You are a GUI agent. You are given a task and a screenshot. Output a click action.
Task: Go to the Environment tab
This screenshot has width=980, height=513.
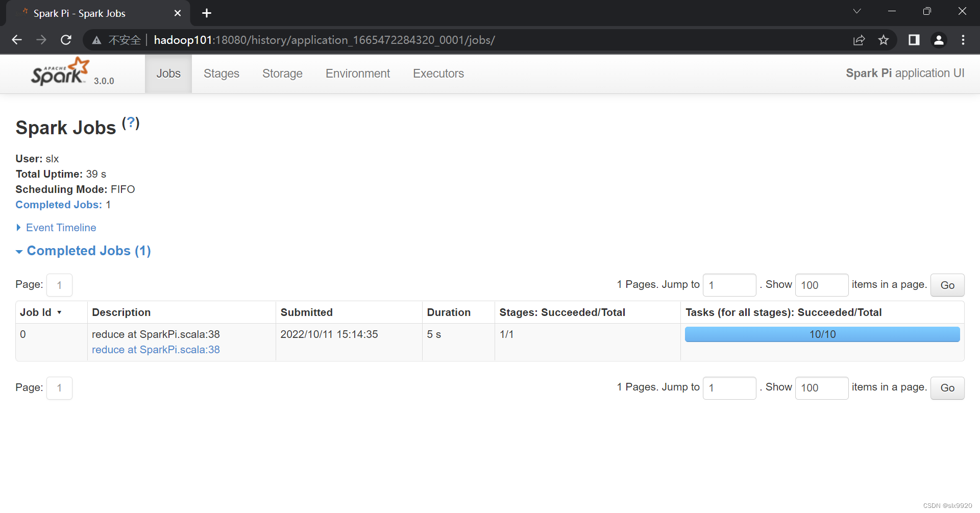pyautogui.click(x=358, y=74)
